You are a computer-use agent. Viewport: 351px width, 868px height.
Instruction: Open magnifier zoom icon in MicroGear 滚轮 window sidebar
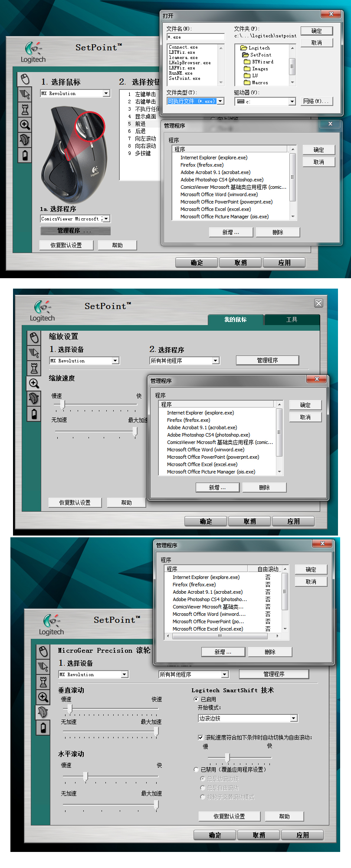coord(43,697)
